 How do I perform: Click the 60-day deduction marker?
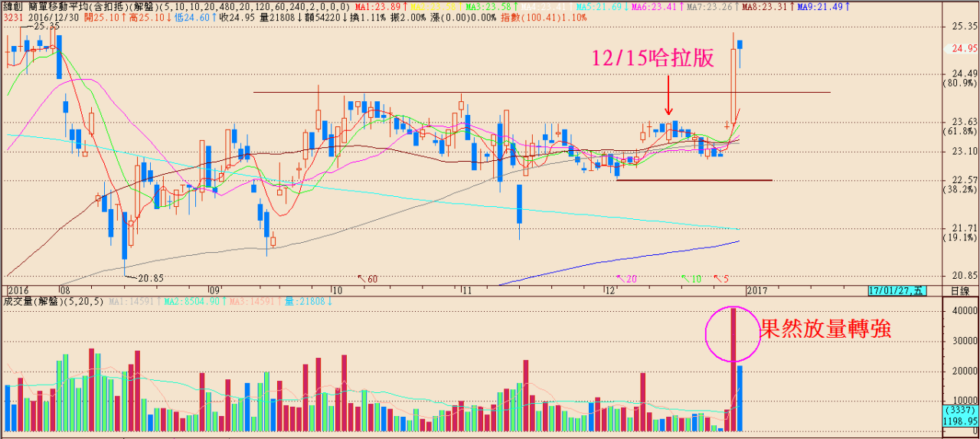click(x=368, y=279)
